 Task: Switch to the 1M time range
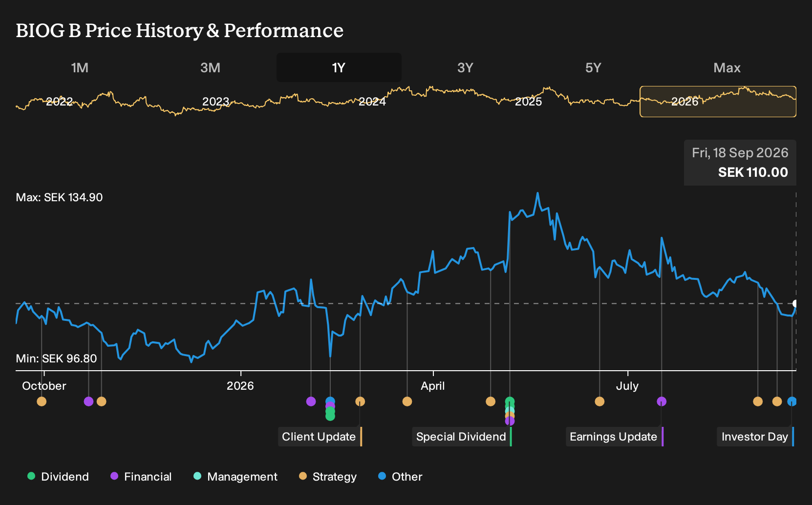point(80,68)
